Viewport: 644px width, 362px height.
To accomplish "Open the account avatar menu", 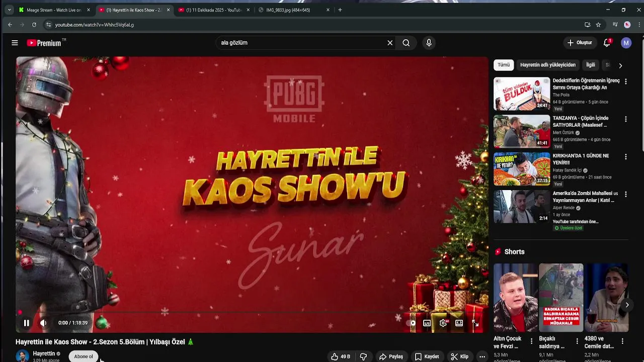I will pyautogui.click(x=626, y=43).
